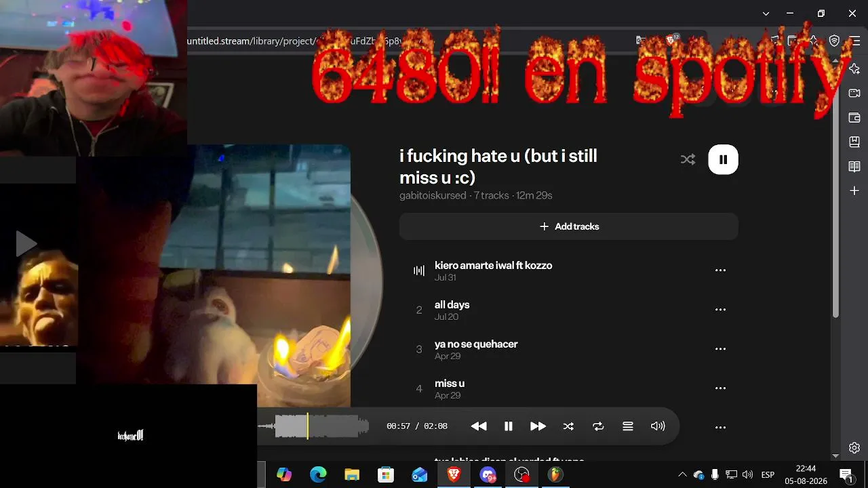The image size is (868, 488).
Task: Open the play queue list icon
Action: 628,426
